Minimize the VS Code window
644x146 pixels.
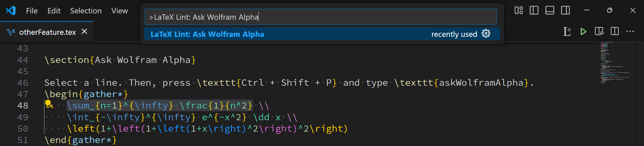coord(587,10)
